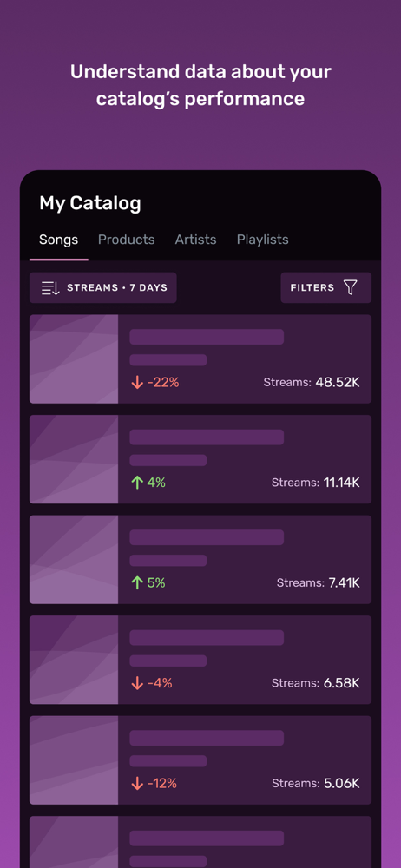Tap artwork of song with 48.52K streams

74,358
